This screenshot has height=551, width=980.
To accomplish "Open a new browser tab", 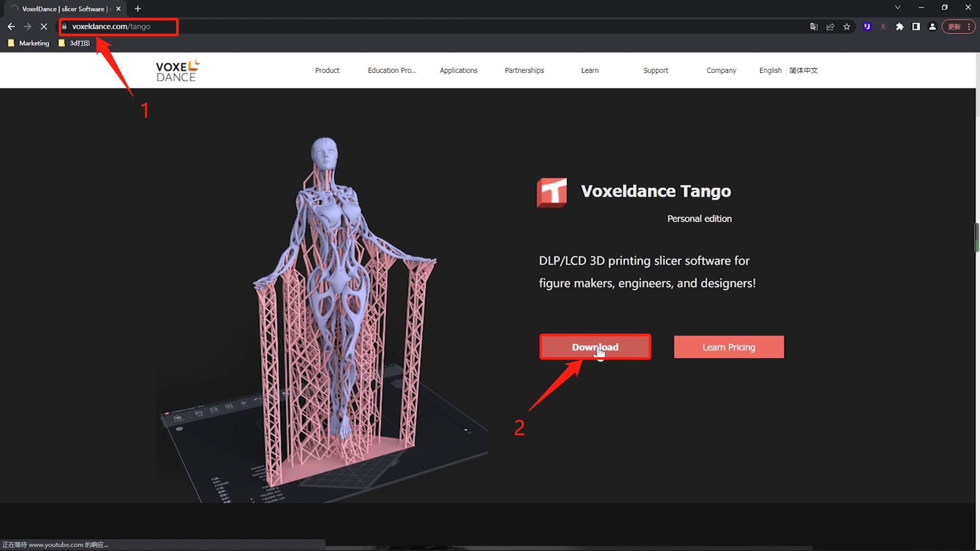I will click(x=138, y=9).
